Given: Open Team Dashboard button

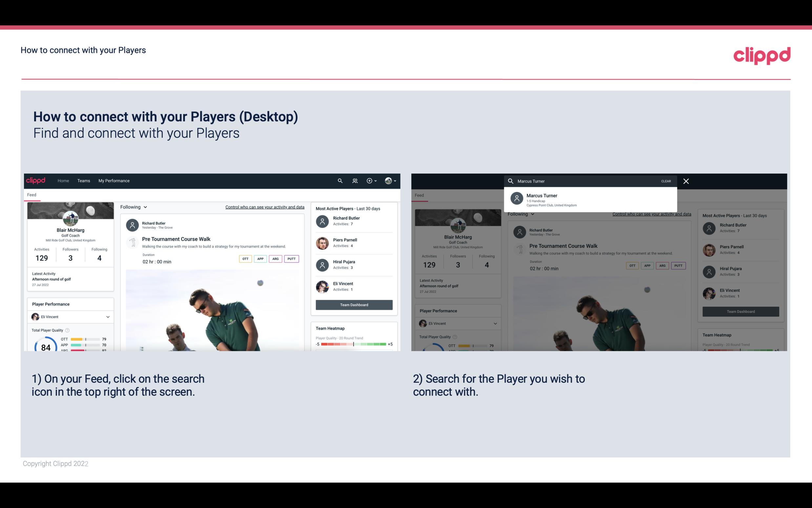Looking at the screenshot, I should [354, 304].
